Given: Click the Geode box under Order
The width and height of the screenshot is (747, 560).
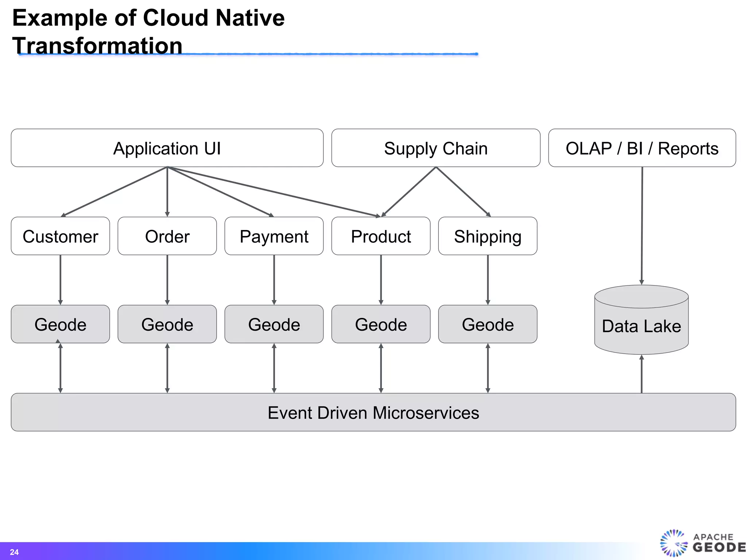Looking at the screenshot, I should click(167, 324).
